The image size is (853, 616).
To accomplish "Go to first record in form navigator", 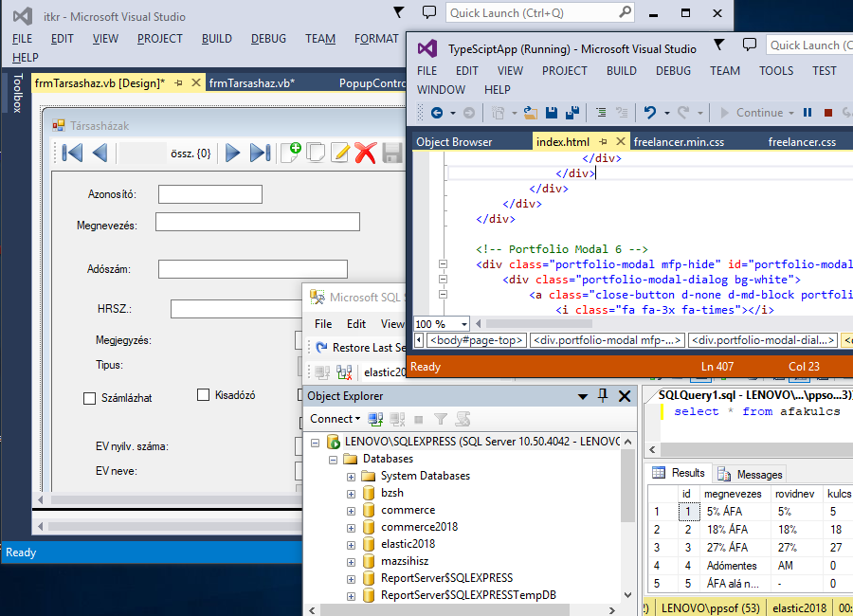I will [x=72, y=153].
